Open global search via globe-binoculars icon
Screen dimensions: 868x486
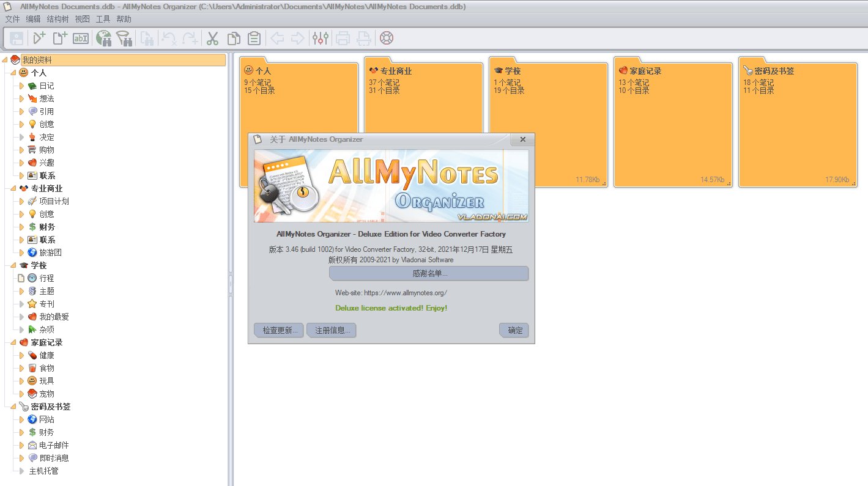[x=104, y=39]
